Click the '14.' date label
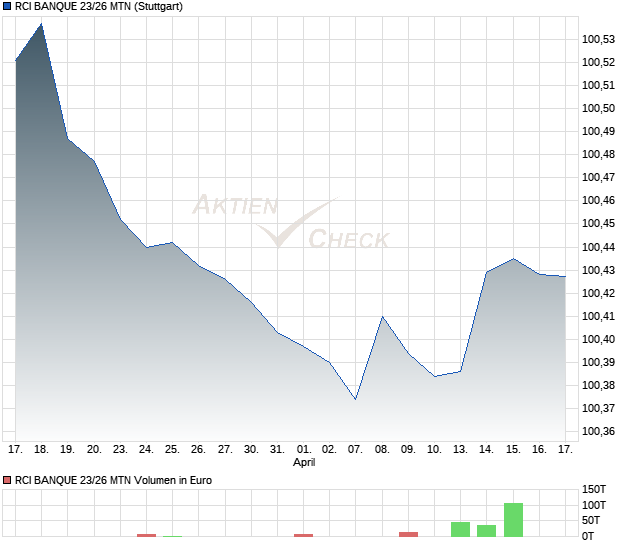The image size is (620, 546). (x=486, y=450)
